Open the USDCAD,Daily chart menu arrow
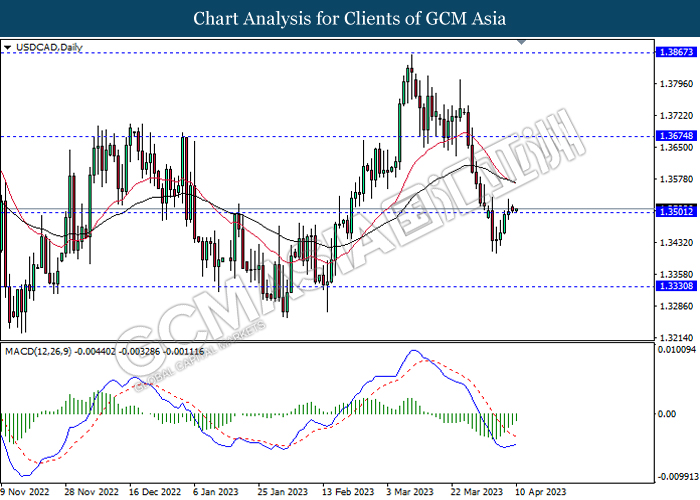 point(7,47)
